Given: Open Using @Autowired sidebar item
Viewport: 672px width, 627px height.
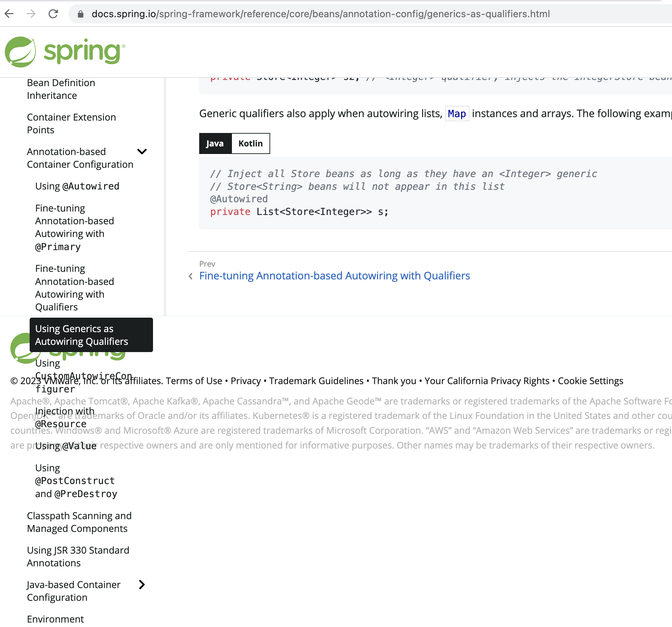Looking at the screenshot, I should [77, 186].
